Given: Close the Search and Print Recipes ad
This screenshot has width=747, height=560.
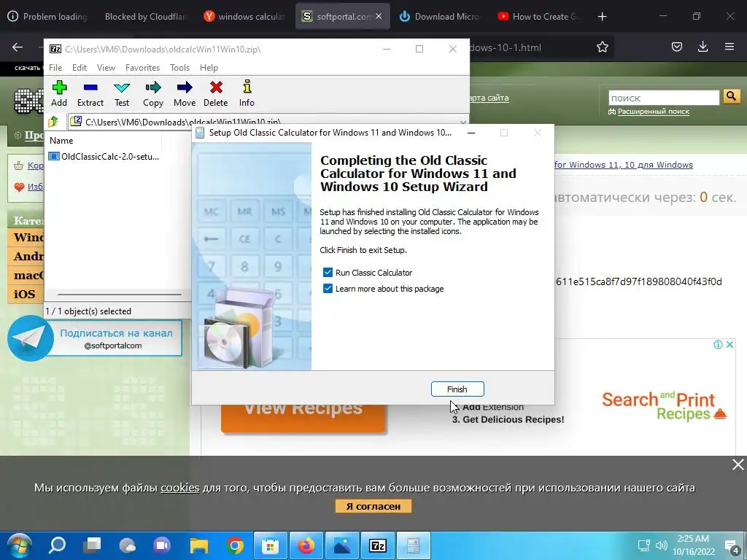Looking at the screenshot, I should point(729,344).
